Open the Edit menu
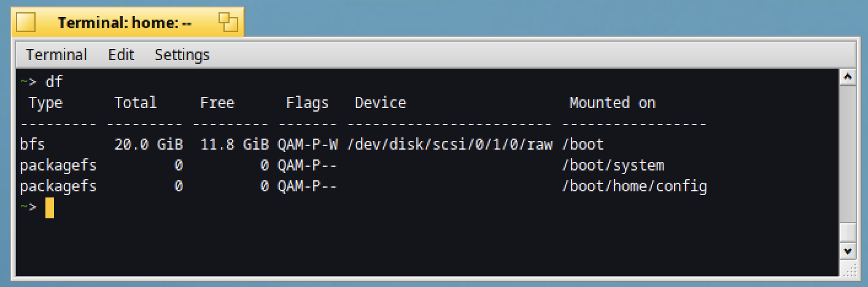The width and height of the screenshot is (868, 287). pos(121,55)
